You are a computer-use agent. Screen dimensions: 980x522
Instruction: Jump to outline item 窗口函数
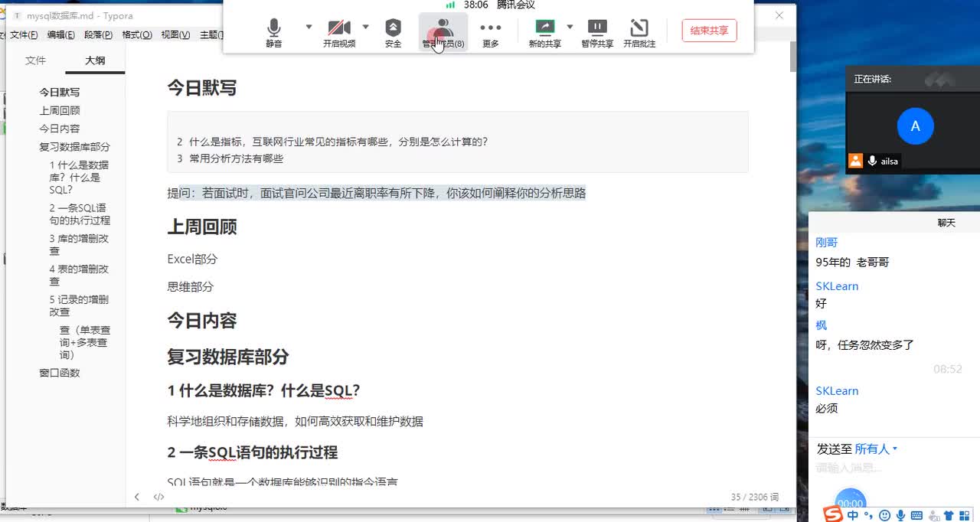[x=60, y=374]
